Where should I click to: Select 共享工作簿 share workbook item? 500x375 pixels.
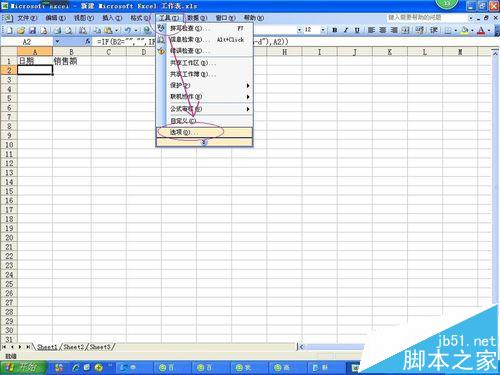coord(204,74)
